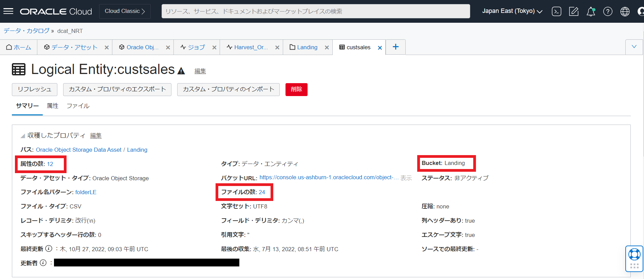
Task: Expand the tab list chevron dropdown
Action: coord(634,47)
